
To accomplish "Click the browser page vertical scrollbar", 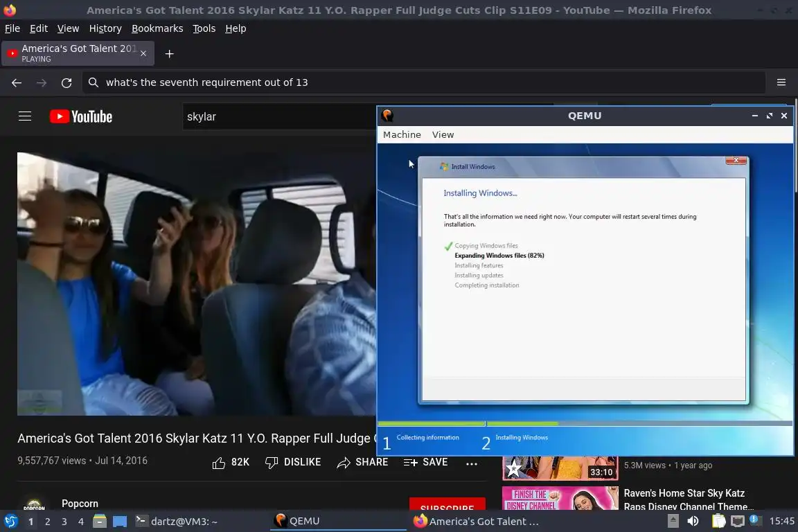I will coord(795,145).
